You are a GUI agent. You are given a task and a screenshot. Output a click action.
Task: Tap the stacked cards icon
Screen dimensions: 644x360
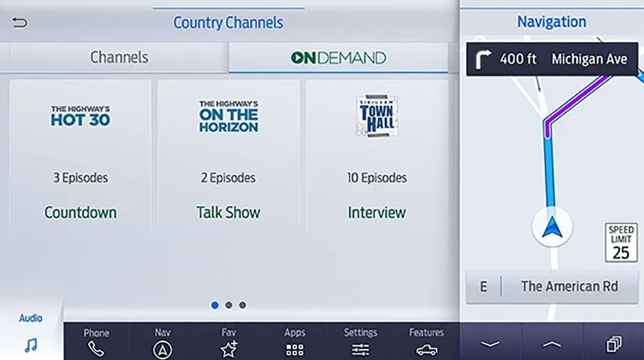[614, 345]
